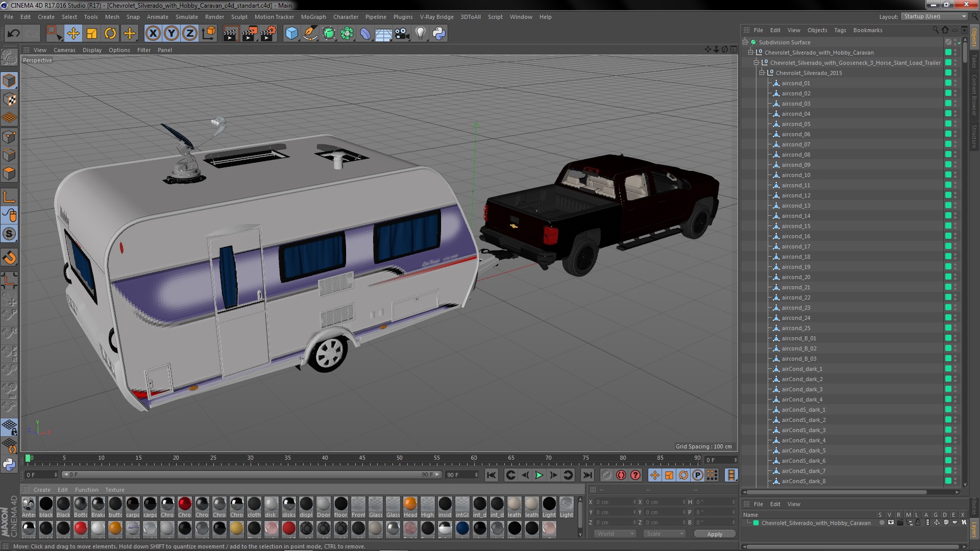Viewport: 980px width, 551px height.
Task: Select the red Chrome material swatch
Action: [185, 504]
